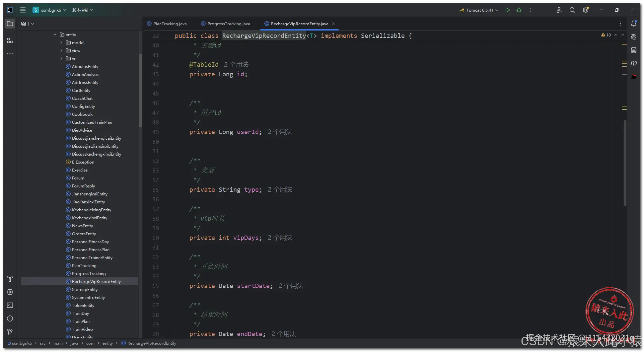Image resolution: width=644 pixels, height=352 pixels.
Task: Show usages hint beside vipDays field
Action: pos(280,238)
